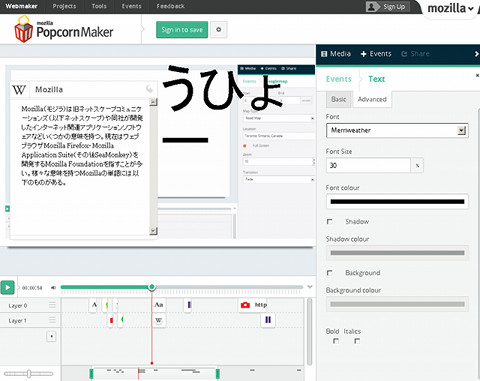Collapse the editor panel with the arrow
Image resolution: width=480 pixels, height=381 pixels.
click(x=476, y=54)
